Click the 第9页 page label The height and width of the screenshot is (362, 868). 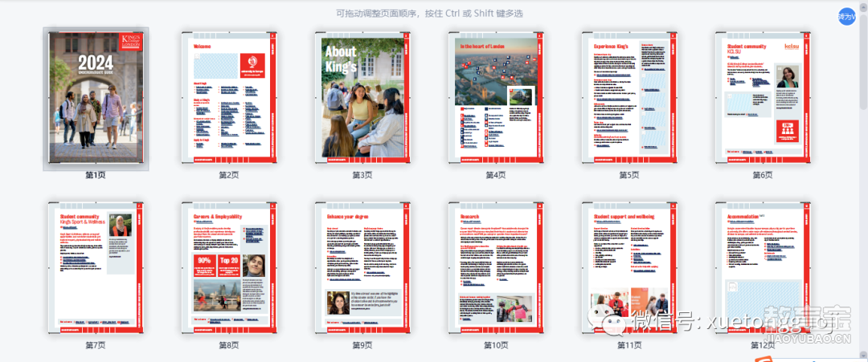[x=362, y=345]
